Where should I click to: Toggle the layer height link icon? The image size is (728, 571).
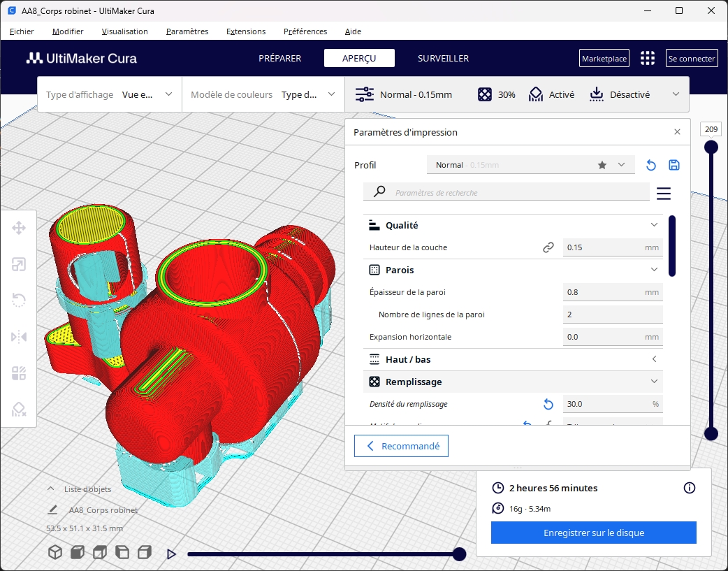click(x=548, y=247)
